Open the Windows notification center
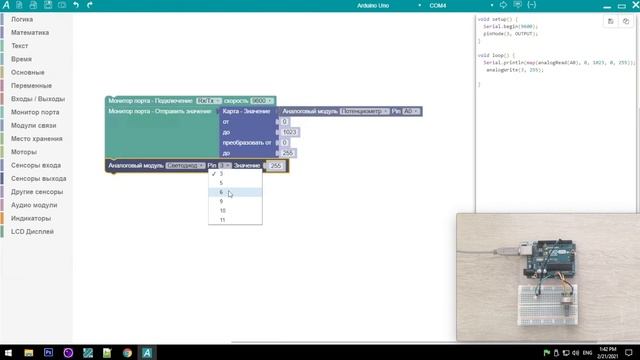The image size is (640, 360). 629,353
